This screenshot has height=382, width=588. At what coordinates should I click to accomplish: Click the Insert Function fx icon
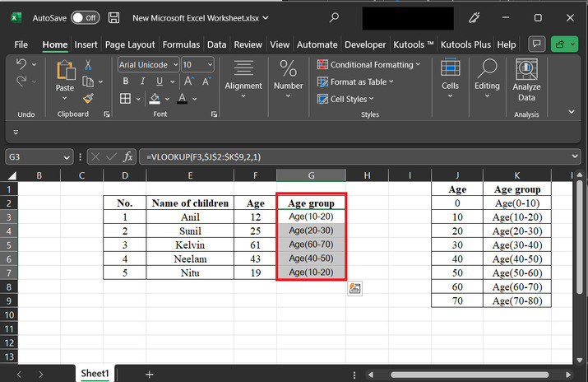point(127,157)
